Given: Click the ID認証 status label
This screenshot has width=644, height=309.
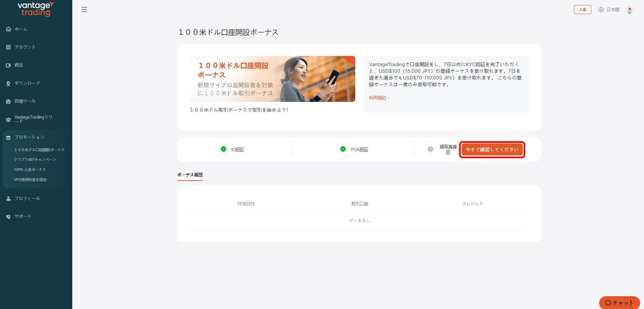Looking at the screenshot, I should coord(238,150).
